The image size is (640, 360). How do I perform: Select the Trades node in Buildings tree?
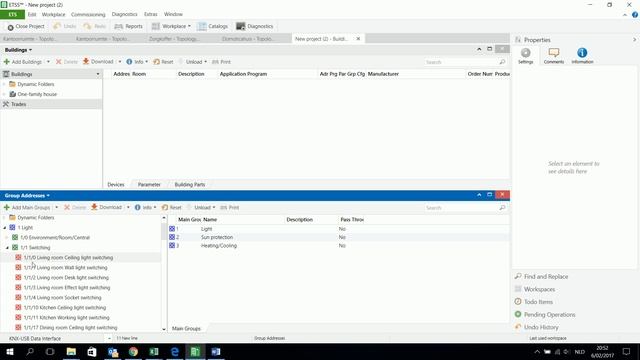point(18,104)
